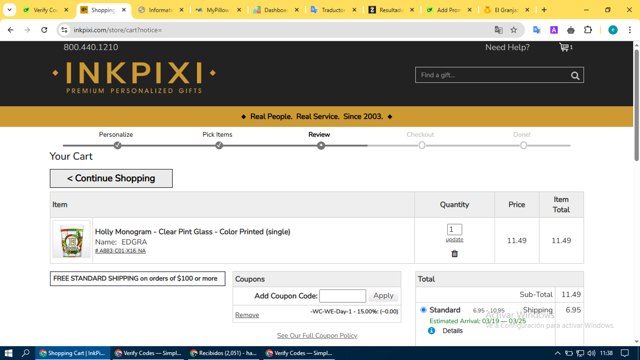The image size is (640, 360).
Task: Open Windows taskbar search
Action: [x=25, y=353]
